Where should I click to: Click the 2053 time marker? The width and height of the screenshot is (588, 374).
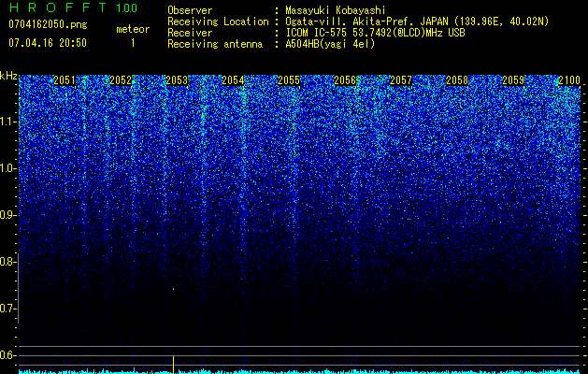[177, 80]
